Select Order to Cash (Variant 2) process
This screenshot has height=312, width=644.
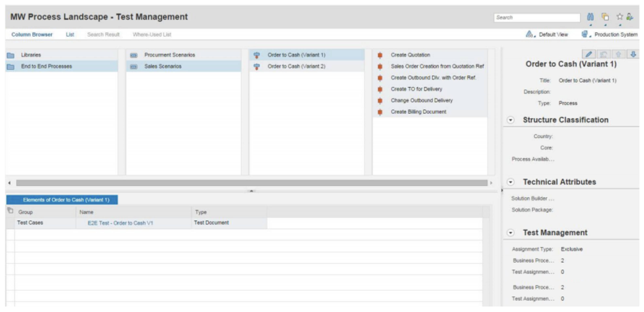296,66
